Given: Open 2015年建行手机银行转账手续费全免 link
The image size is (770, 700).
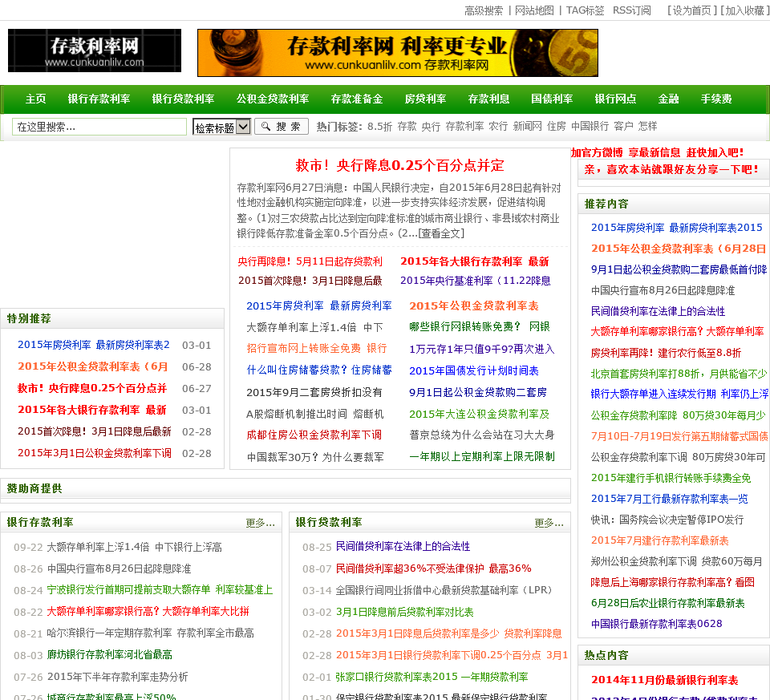Looking at the screenshot, I should pos(671,478).
